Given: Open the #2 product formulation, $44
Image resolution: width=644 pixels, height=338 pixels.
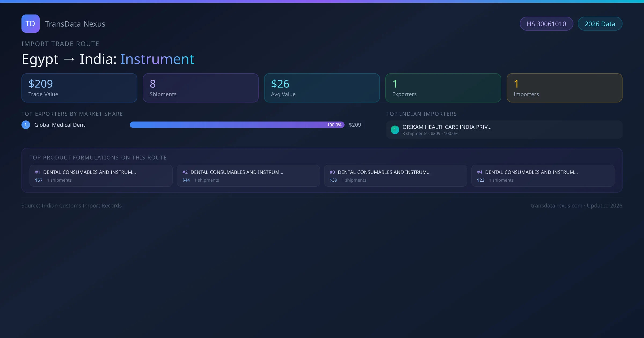Looking at the screenshot, I should [x=248, y=176].
